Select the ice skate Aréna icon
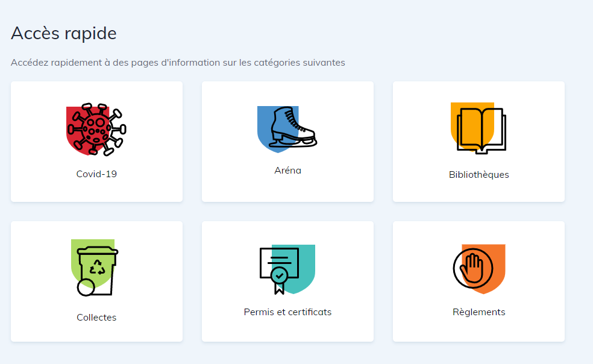Image resolution: width=593 pixels, height=364 pixels. [x=287, y=127]
